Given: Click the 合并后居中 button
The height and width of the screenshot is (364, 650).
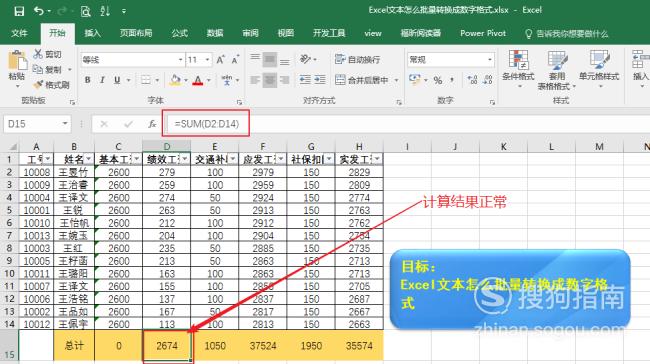Looking at the screenshot, I should pos(362,80).
